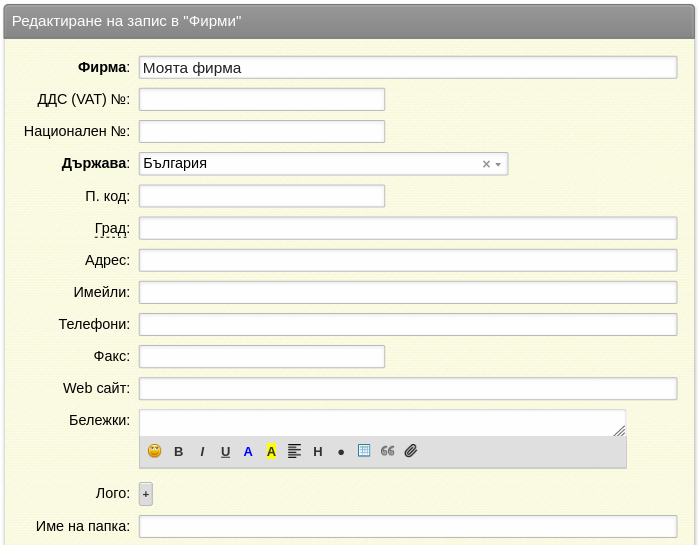Image resolution: width=699 pixels, height=545 pixels.
Task: Choose yellow highlight background icon
Action: tap(271, 451)
